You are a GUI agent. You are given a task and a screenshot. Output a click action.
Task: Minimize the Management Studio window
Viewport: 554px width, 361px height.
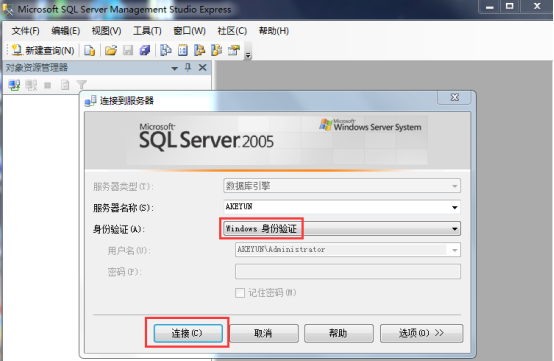tap(489, 7)
